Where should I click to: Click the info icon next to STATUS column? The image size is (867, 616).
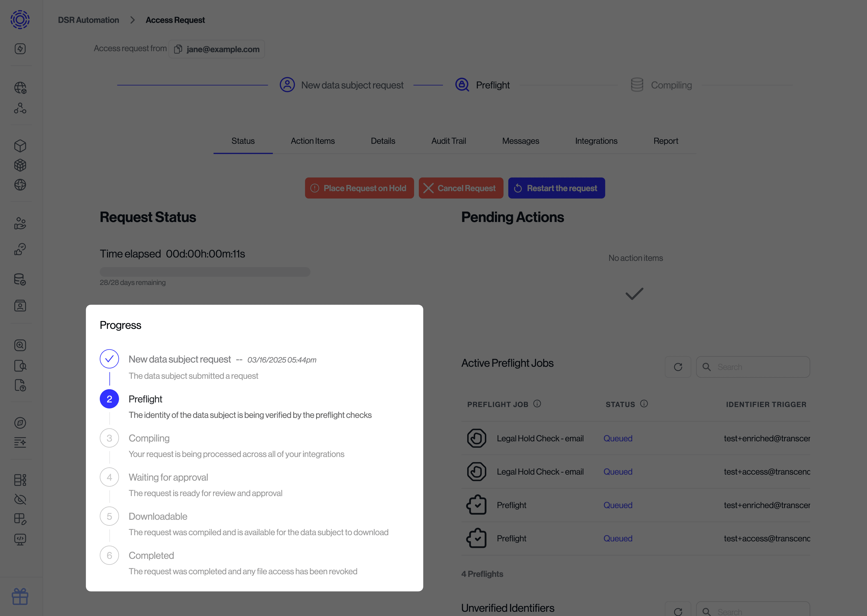(644, 404)
